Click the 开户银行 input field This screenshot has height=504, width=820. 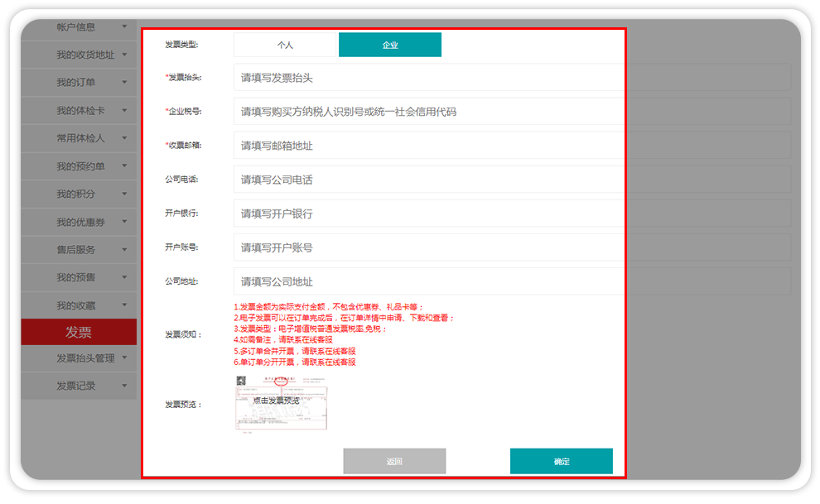pos(428,214)
